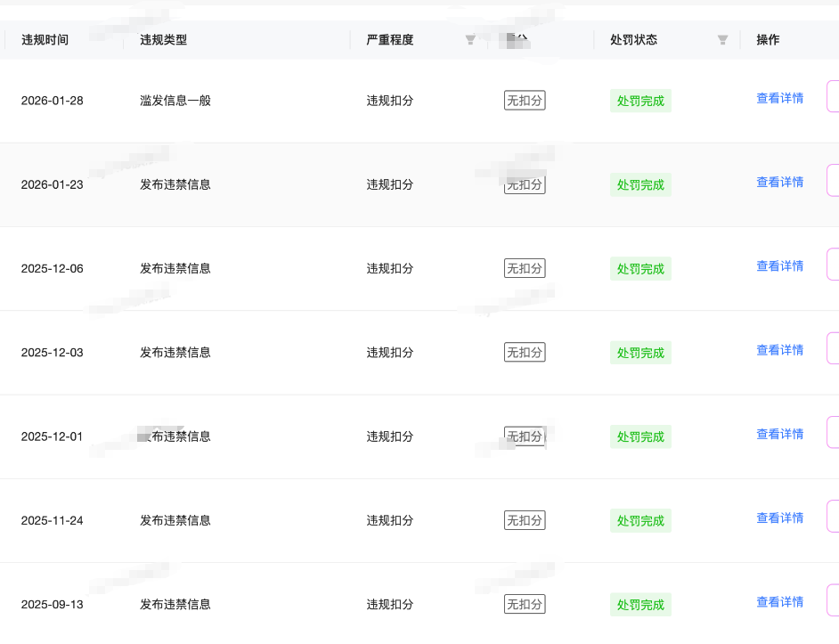
Task: Open 查看详情 for the 2025-09-13 violation
Action: click(x=779, y=602)
